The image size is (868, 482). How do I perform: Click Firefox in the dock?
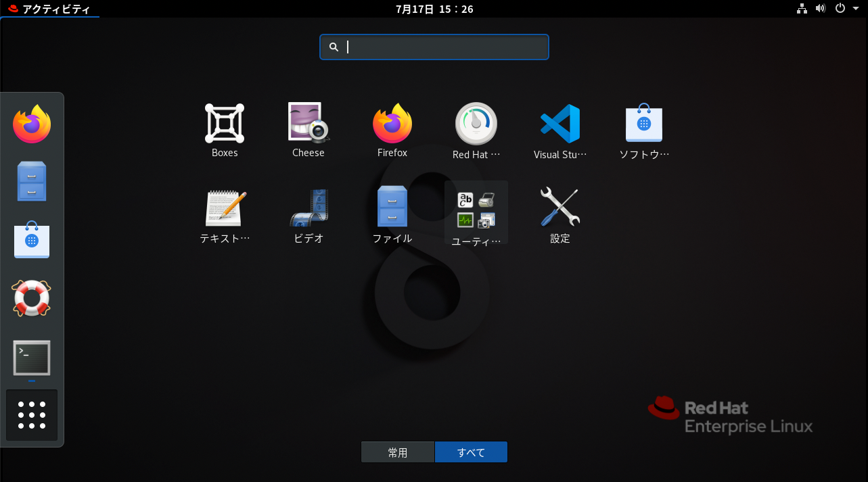[x=32, y=124]
